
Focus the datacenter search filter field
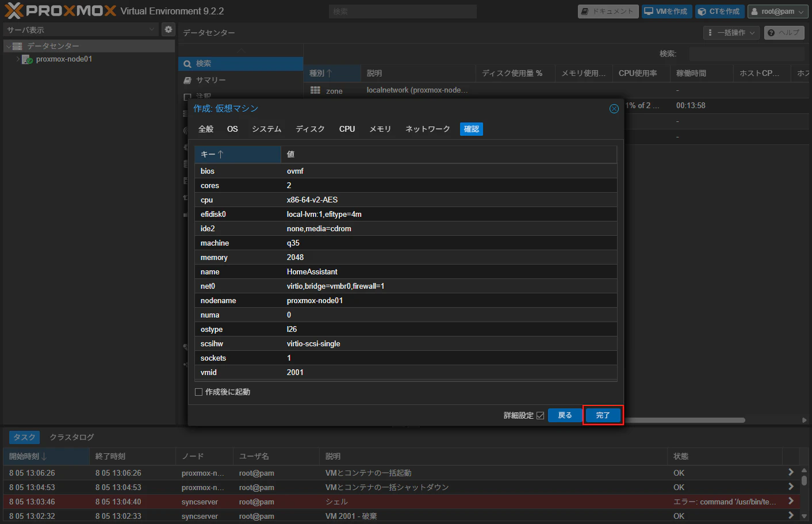(x=746, y=53)
